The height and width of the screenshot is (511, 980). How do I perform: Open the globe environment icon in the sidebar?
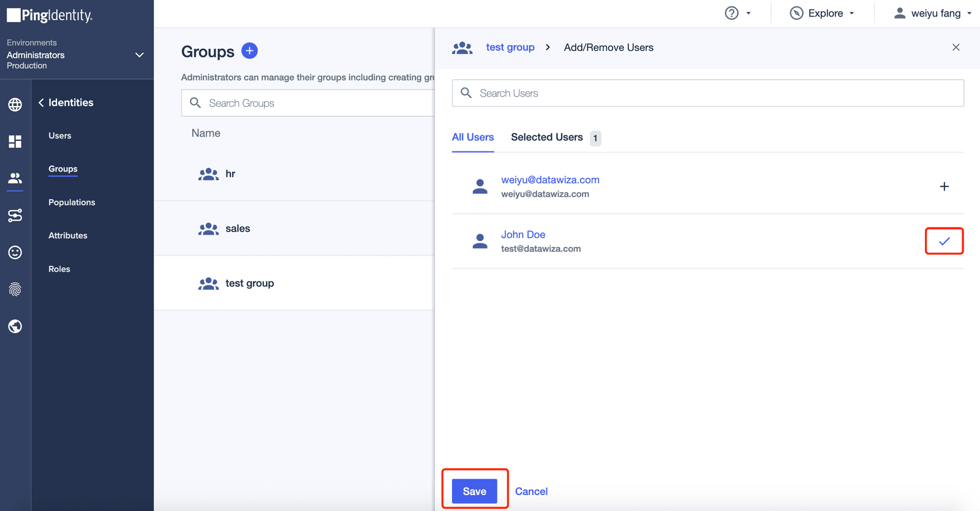tap(15, 105)
